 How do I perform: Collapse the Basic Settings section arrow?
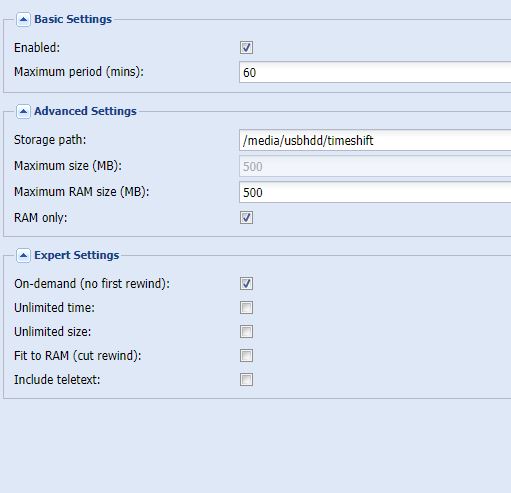pos(23,20)
